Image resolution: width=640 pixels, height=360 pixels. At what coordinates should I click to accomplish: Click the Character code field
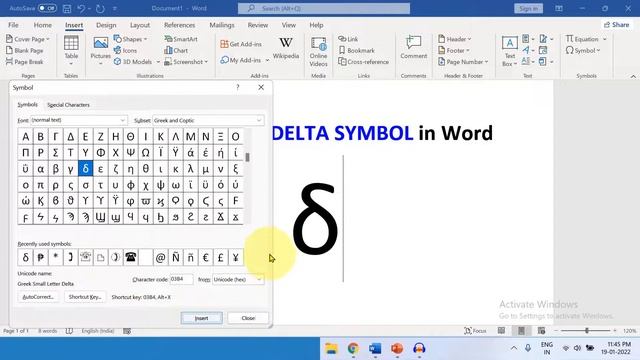tap(181, 279)
